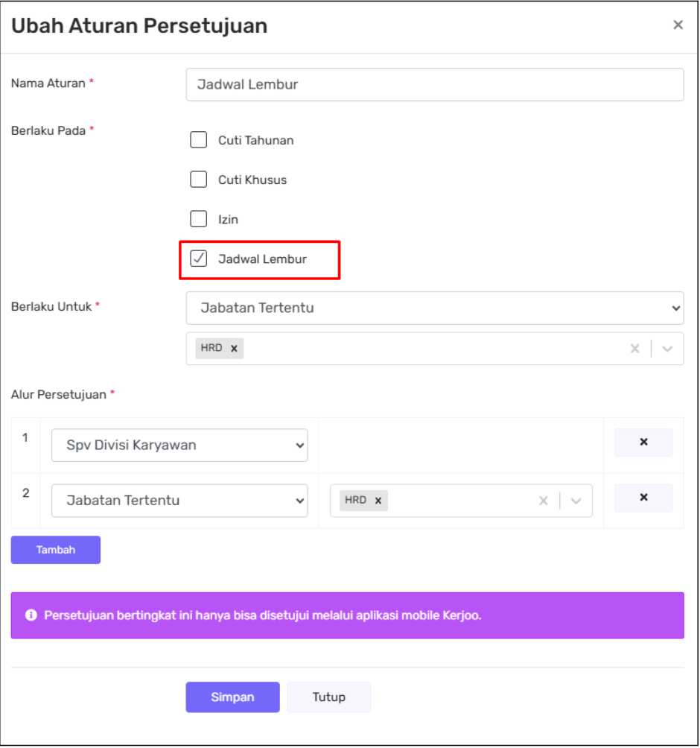Check the Cuti Tahunan checkbox
This screenshot has height=748, width=700.
(199, 140)
